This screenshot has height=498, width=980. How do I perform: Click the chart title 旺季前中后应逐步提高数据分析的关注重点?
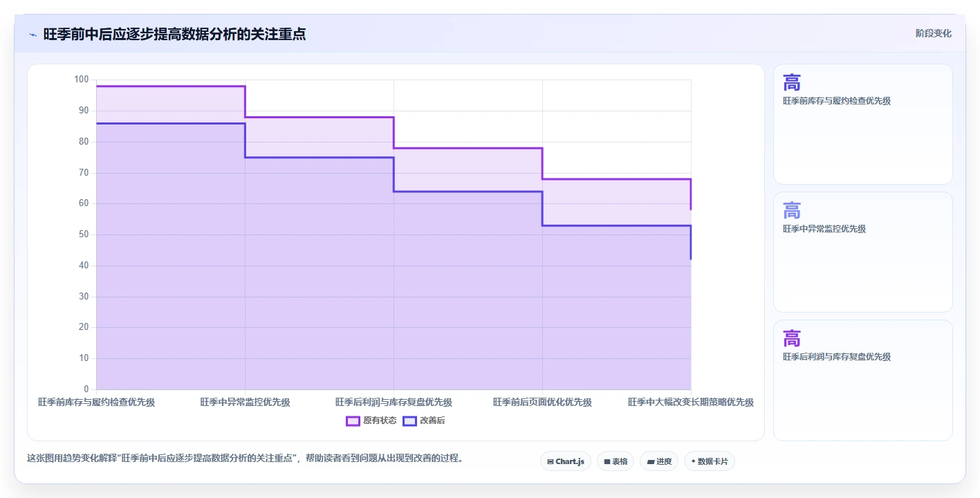pyautogui.click(x=174, y=34)
